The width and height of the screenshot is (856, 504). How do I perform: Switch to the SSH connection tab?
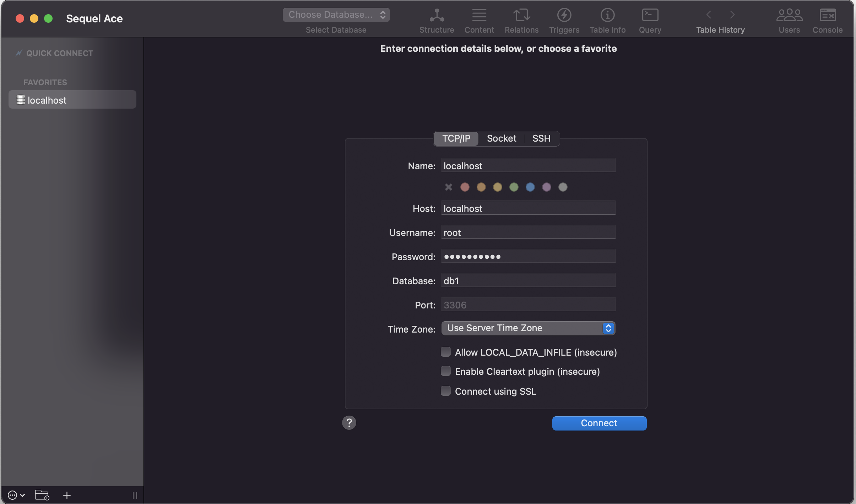coord(541,138)
